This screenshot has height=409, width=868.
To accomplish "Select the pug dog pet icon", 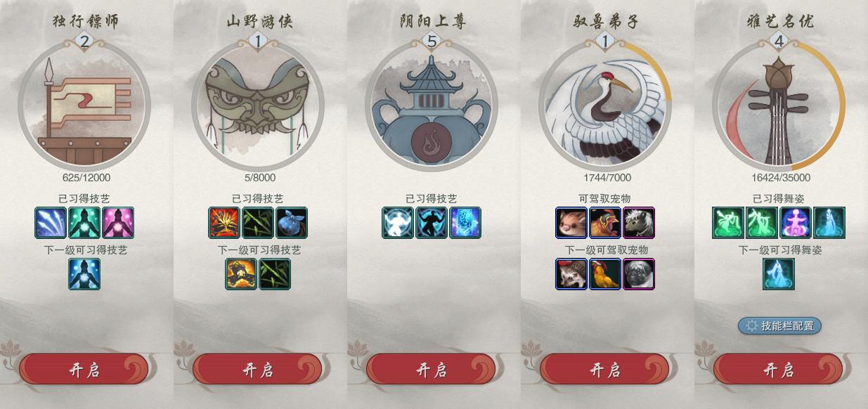I will pyautogui.click(x=639, y=274).
